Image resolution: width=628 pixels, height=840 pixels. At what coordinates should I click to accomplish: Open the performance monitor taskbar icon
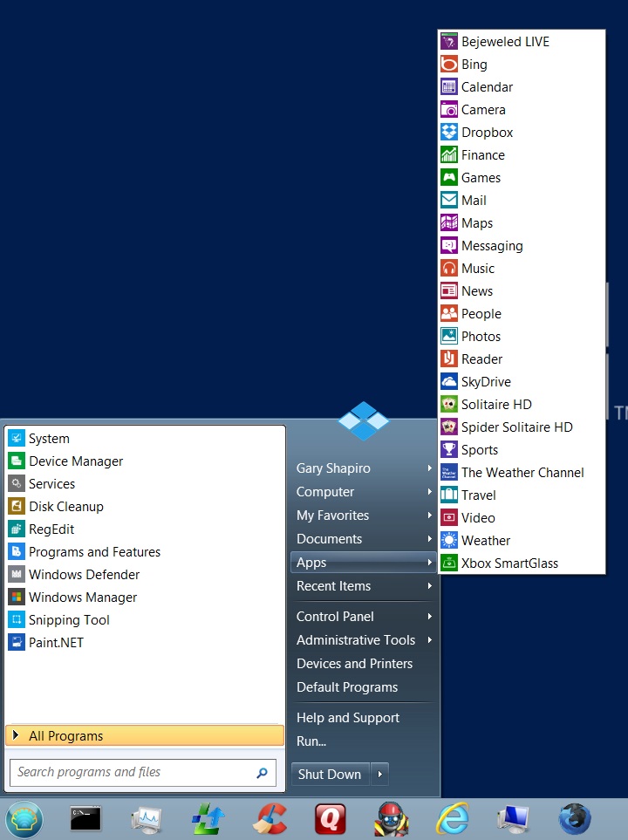tap(147, 819)
